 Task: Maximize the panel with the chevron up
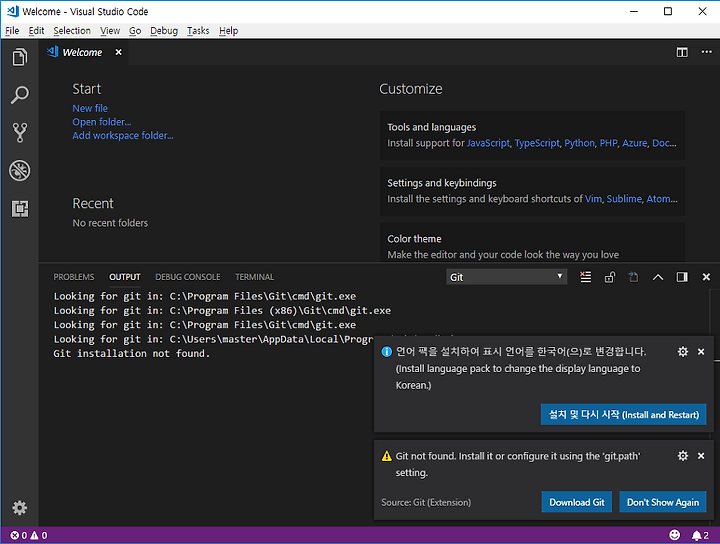(658, 277)
